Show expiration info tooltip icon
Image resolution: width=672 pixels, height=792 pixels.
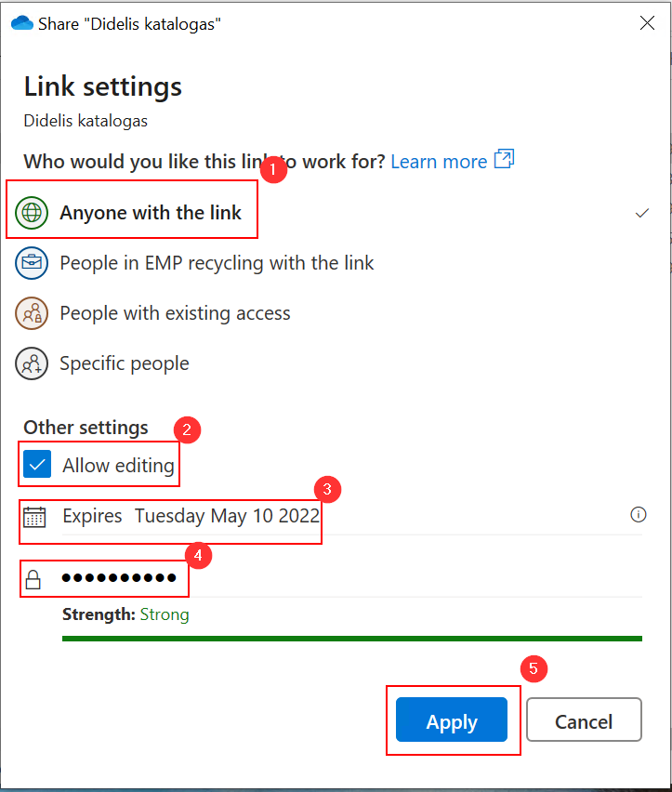coord(638,515)
